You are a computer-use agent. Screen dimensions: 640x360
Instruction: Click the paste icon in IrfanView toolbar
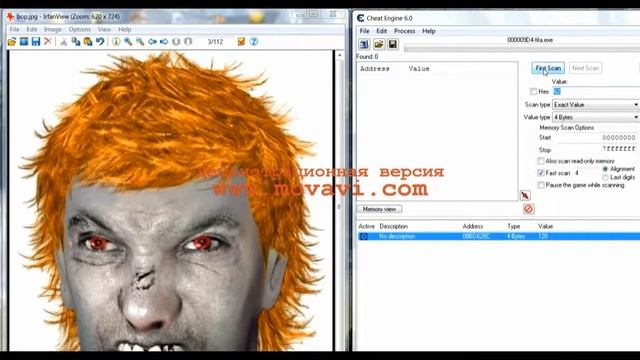88,41
